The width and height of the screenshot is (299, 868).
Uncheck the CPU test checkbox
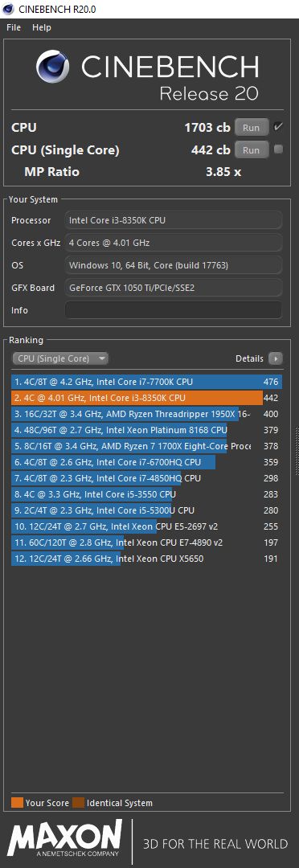(x=278, y=127)
